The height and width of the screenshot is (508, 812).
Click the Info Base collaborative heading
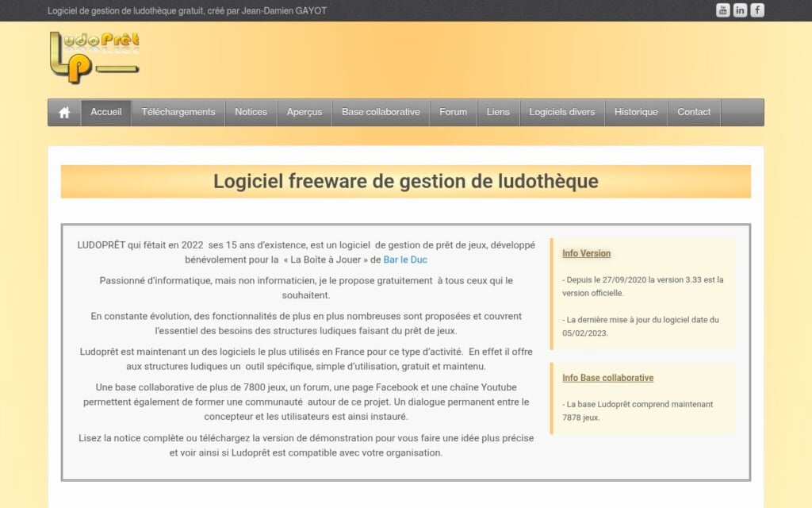[608, 378]
